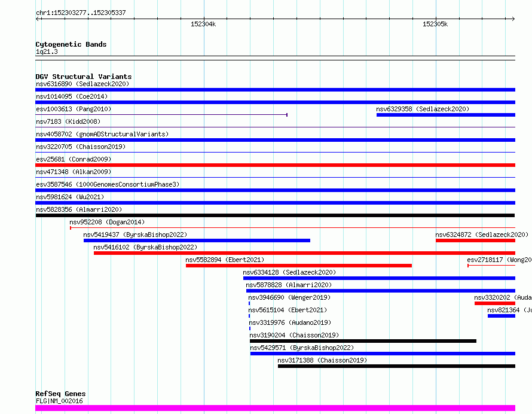Click variant nsv6324872 (Sedlazeck2020) label
Screen dimensions: 532x414
click(x=482, y=235)
